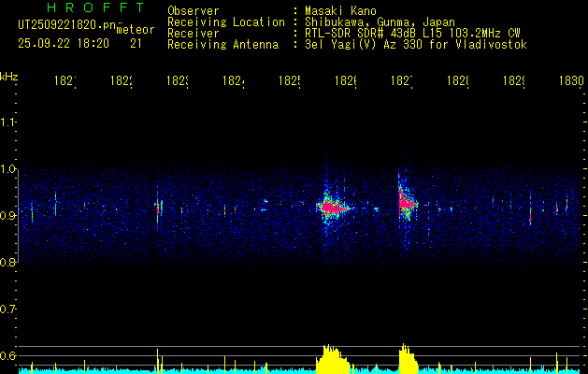This screenshot has width=588, height=374.
Task: Click the RTL-SDR SDR# 103.2MHz receiver text
Action: coord(413,34)
